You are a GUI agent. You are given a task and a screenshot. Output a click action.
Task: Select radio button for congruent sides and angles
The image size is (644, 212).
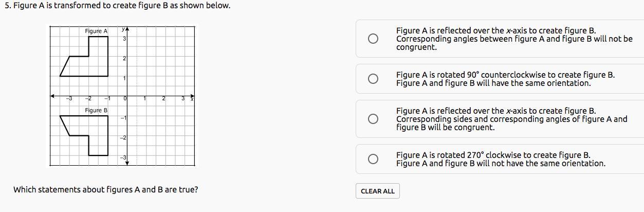pos(373,119)
